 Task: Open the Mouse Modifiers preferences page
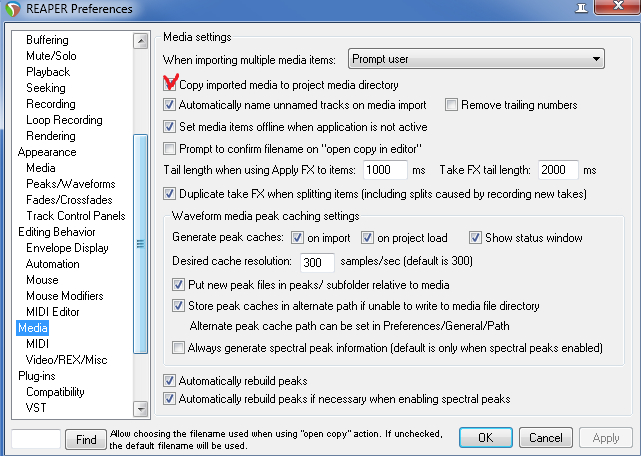pos(65,295)
